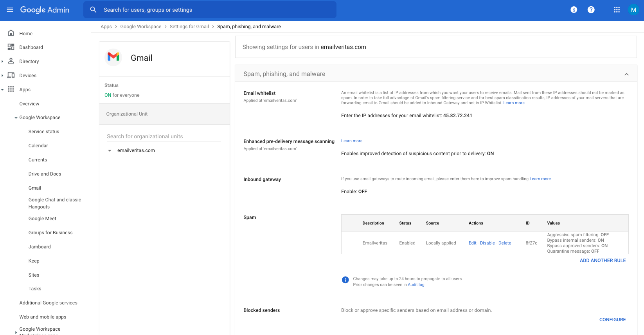Expand the Devices section arrow
The height and width of the screenshot is (335, 644).
click(x=2, y=76)
